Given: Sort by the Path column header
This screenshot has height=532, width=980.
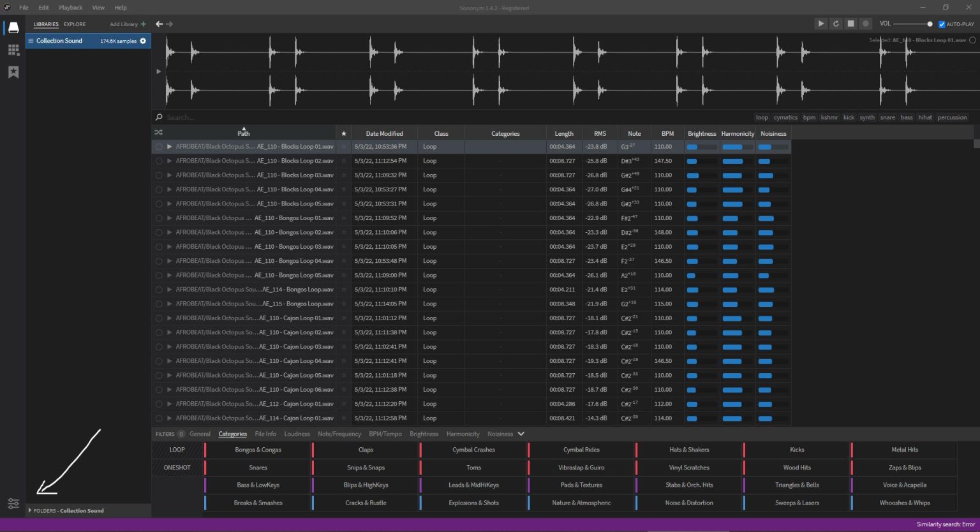Looking at the screenshot, I should coord(244,133).
